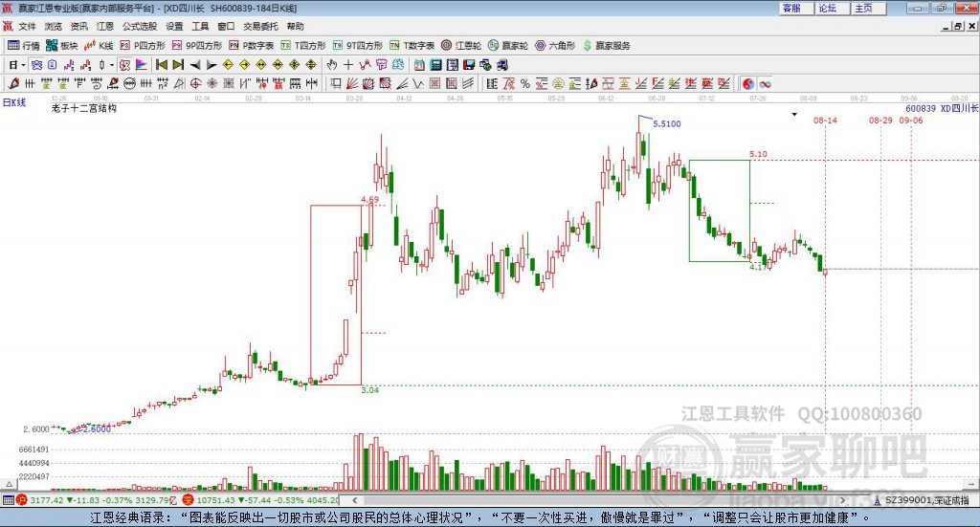This screenshot has width=980, height=527.
Task: Toggle the pennant flag icon
Action: 142,65
